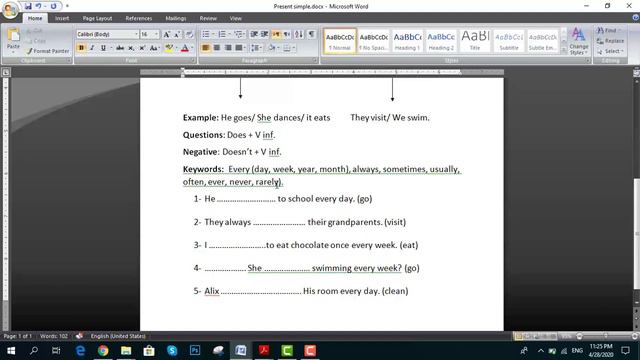Activate Format Painter
This screenshot has height=360, width=640.
[48, 51]
